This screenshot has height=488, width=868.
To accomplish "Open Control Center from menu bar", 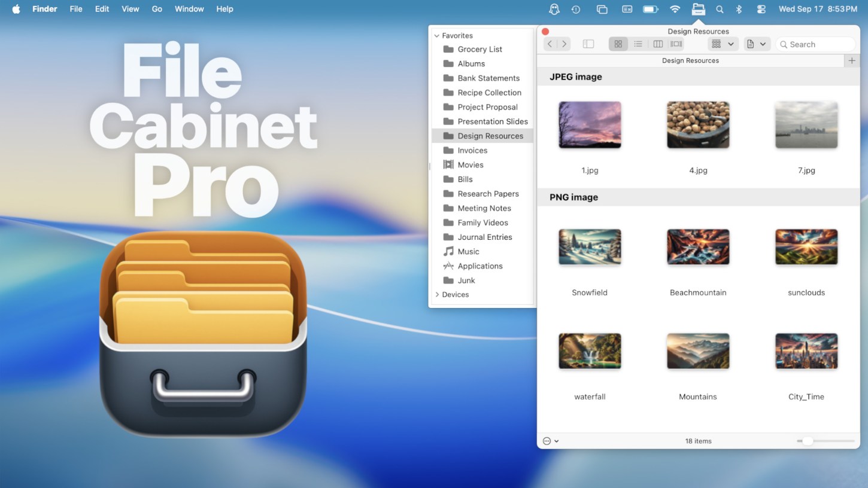I will coord(761,9).
